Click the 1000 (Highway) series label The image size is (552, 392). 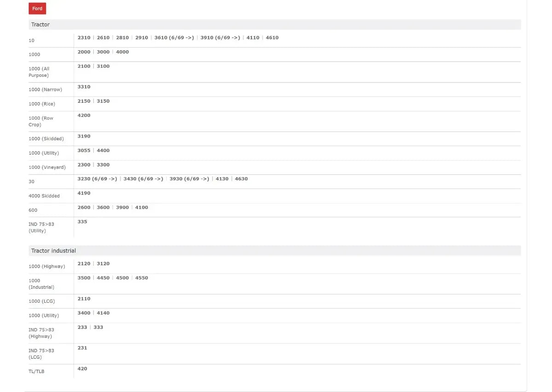tap(47, 266)
